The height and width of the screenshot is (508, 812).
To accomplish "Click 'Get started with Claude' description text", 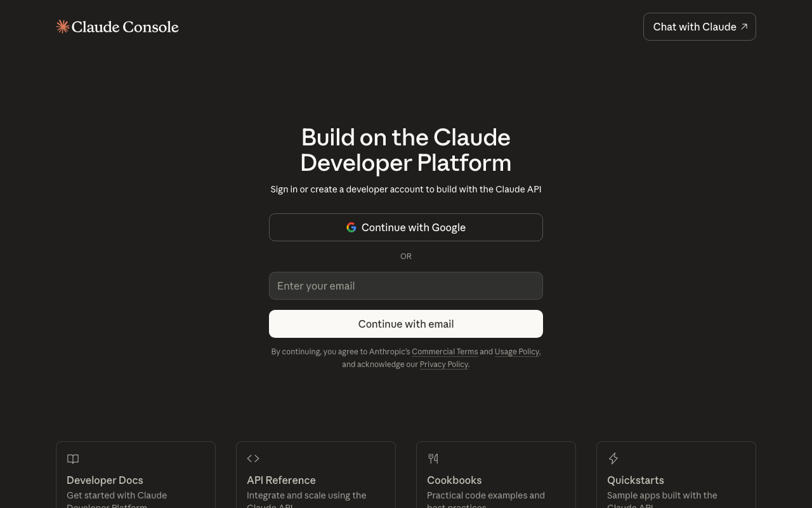I will [117, 495].
